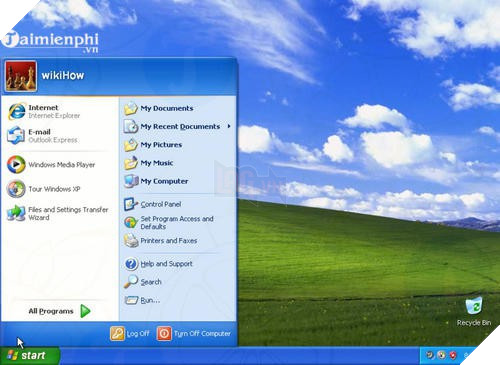Screen dimensions: 500x365
Task: Choose Help and Support text entry
Action: click(166, 264)
